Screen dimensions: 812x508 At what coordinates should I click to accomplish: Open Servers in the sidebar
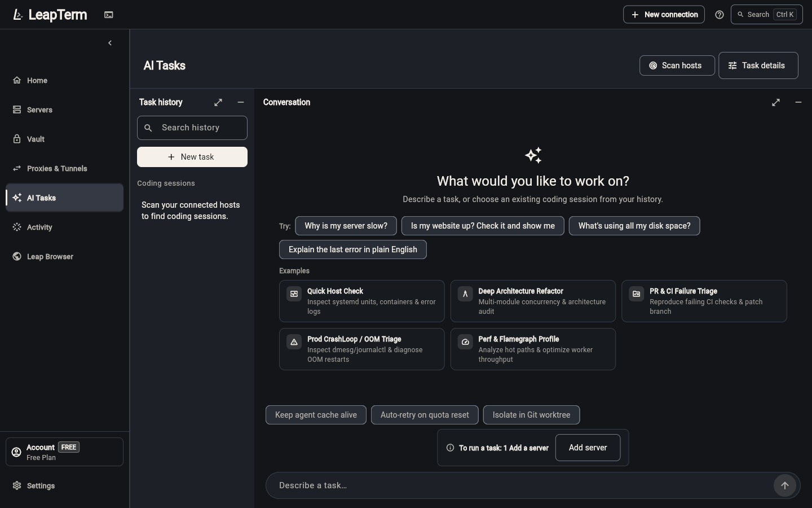pos(64,110)
